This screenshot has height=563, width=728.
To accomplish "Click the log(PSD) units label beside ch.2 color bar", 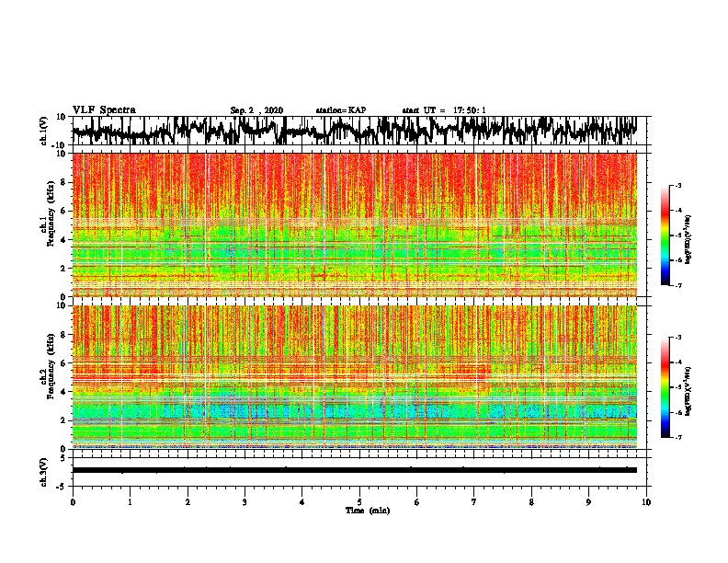I will pos(688,392).
